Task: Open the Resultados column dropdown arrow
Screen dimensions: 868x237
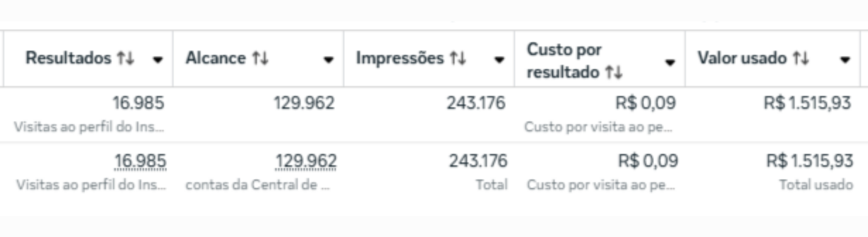Action: click(x=158, y=60)
